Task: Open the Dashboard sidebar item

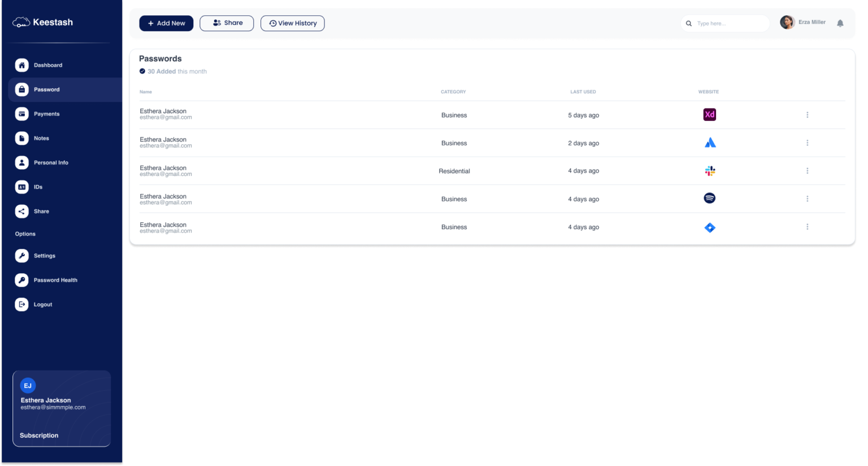Action: coord(47,65)
